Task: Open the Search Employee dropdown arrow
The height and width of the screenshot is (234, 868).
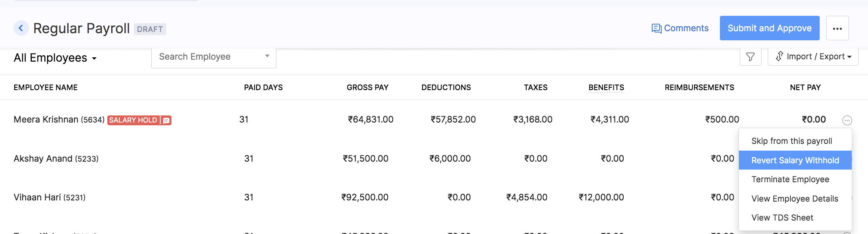Action: point(267,56)
